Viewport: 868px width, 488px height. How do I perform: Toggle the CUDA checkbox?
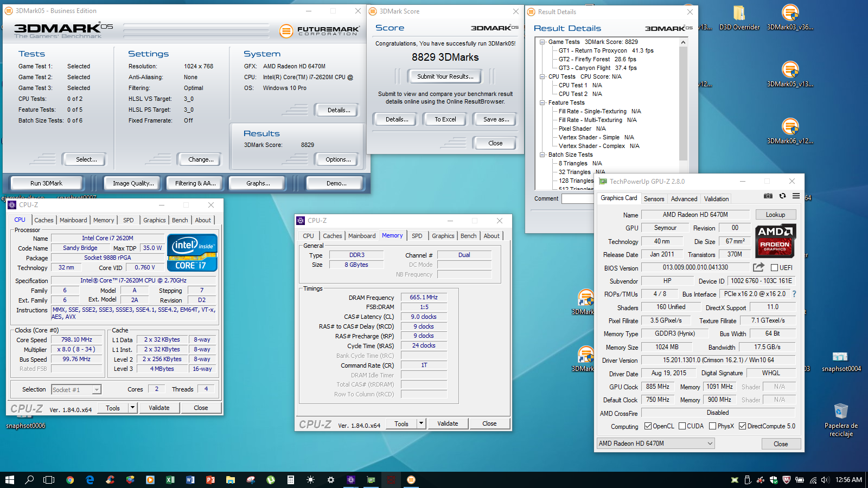682,426
